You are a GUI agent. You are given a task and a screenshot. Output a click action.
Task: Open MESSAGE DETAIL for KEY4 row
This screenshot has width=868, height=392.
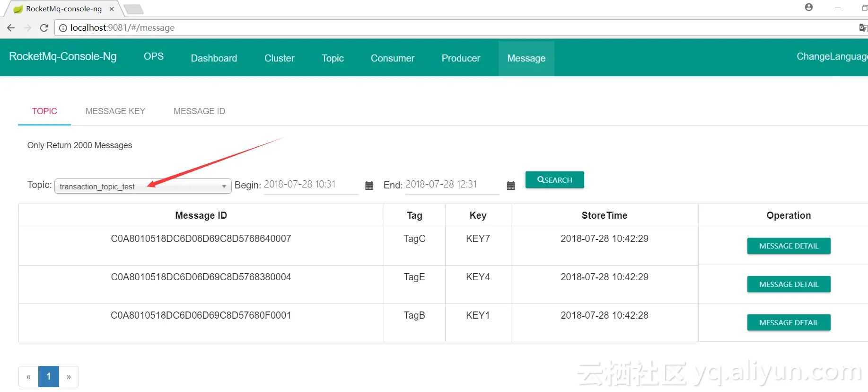[789, 285]
